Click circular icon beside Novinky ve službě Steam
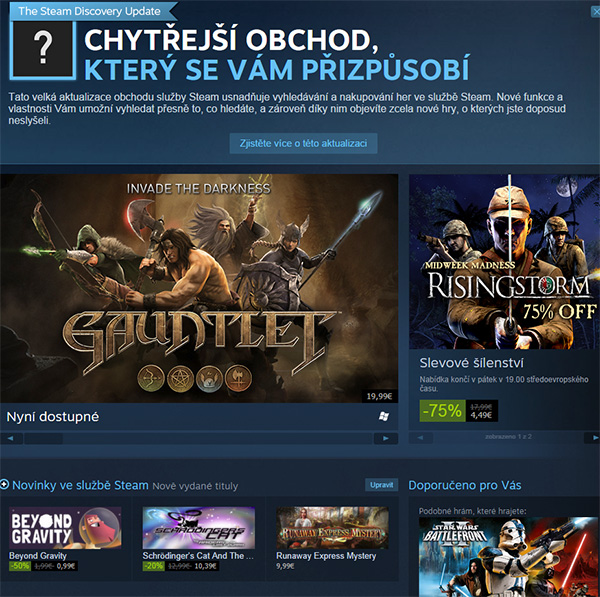 [x=5, y=484]
